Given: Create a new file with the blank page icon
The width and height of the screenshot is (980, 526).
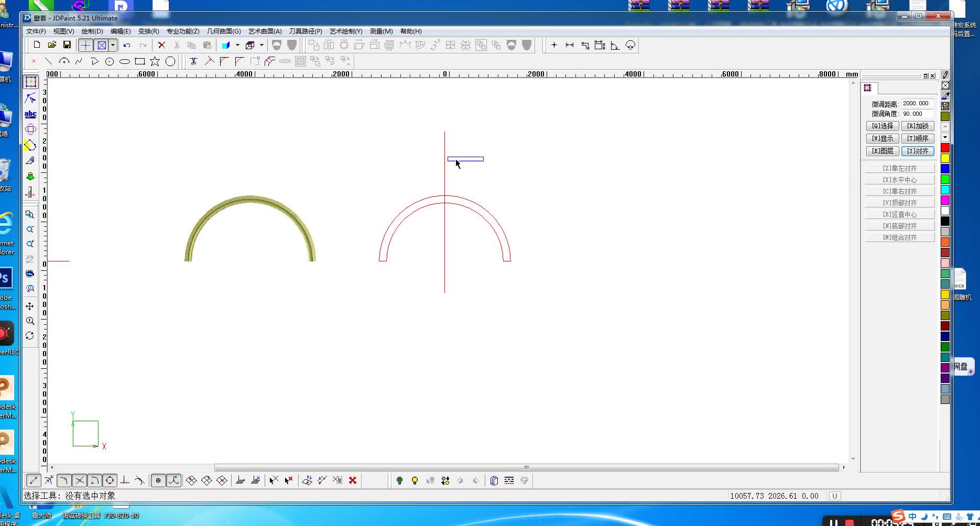Looking at the screenshot, I should 37,45.
